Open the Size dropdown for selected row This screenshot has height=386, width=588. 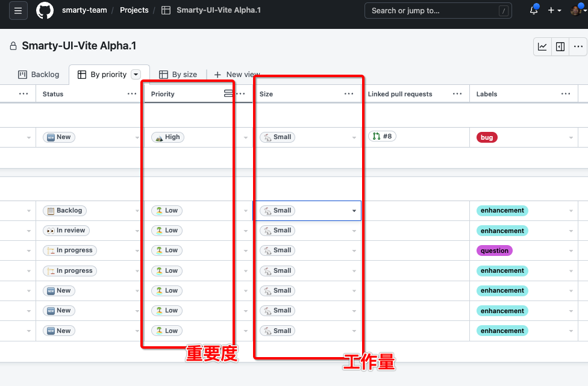[x=354, y=211]
